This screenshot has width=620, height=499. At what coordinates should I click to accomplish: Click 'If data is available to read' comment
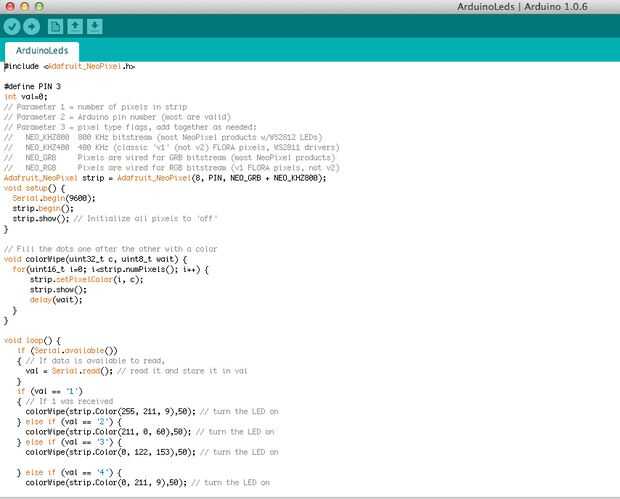pyautogui.click(x=95, y=361)
